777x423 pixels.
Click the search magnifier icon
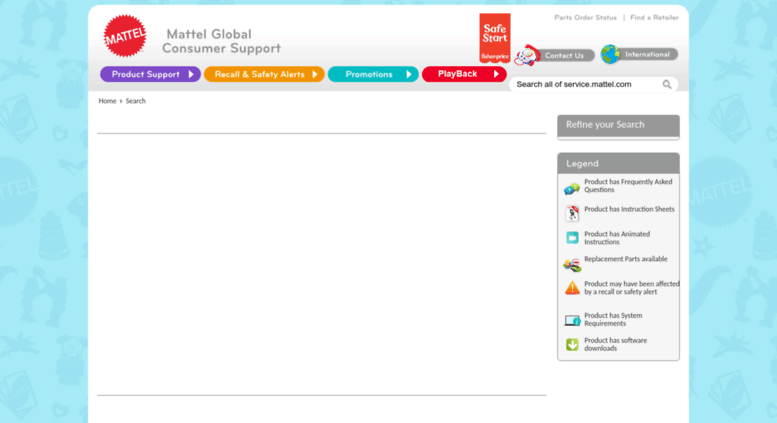point(667,84)
